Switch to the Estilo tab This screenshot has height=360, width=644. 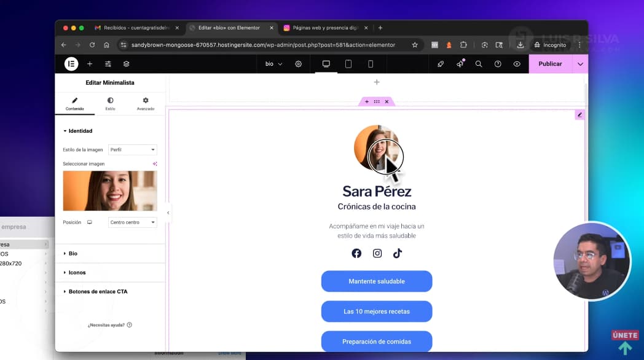(x=110, y=104)
